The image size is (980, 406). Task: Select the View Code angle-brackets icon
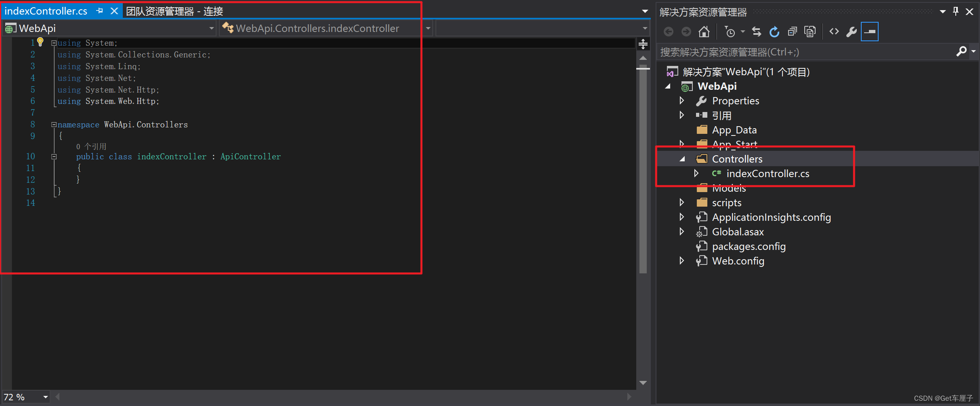(834, 31)
